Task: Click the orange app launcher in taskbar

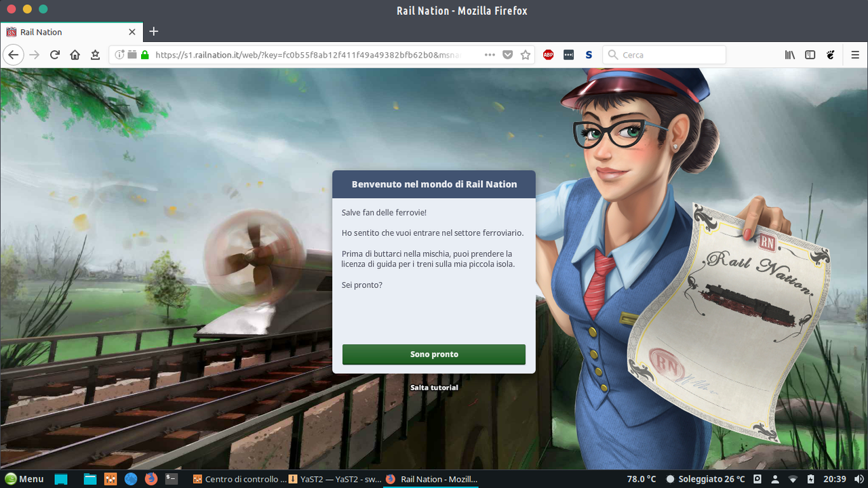Action: [x=111, y=479]
